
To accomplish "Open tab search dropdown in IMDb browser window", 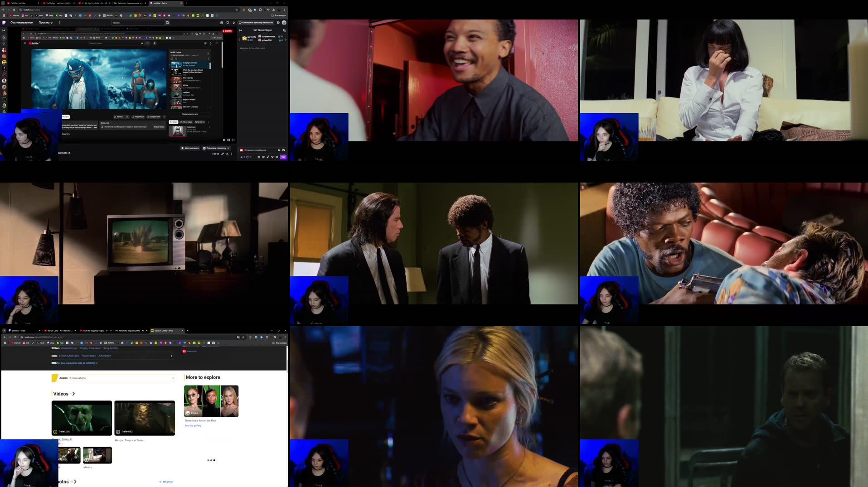I will (4, 331).
